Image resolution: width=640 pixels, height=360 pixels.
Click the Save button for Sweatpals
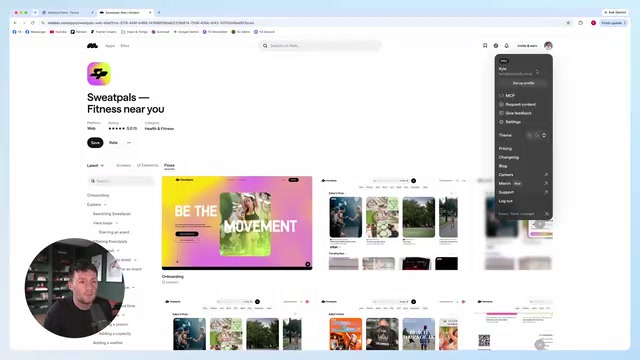click(95, 142)
